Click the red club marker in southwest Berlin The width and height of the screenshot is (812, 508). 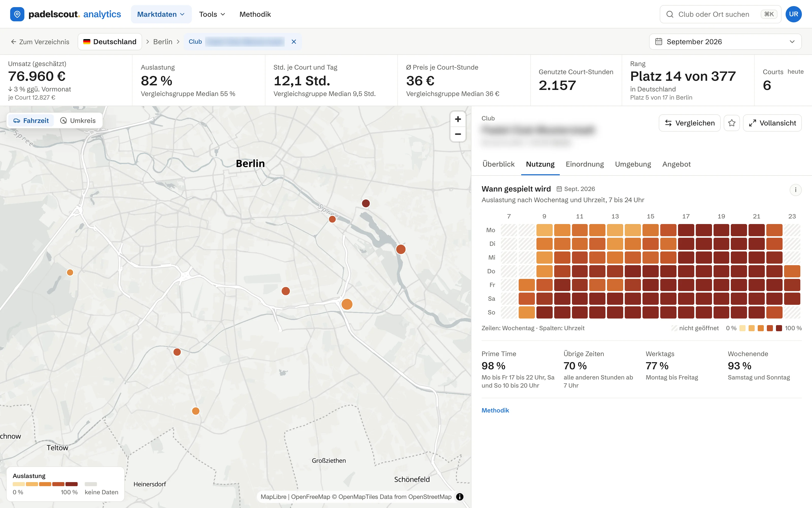(x=177, y=352)
